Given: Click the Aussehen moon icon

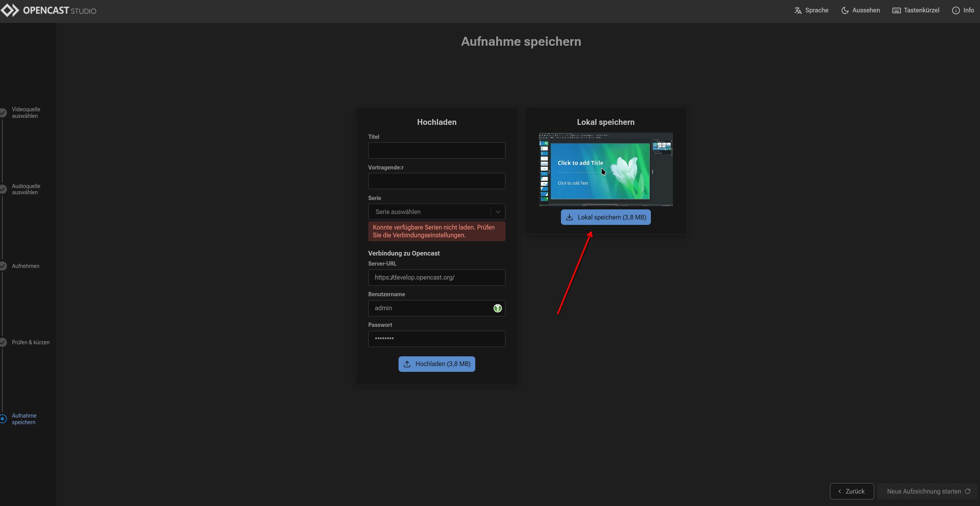Looking at the screenshot, I should [x=845, y=10].
